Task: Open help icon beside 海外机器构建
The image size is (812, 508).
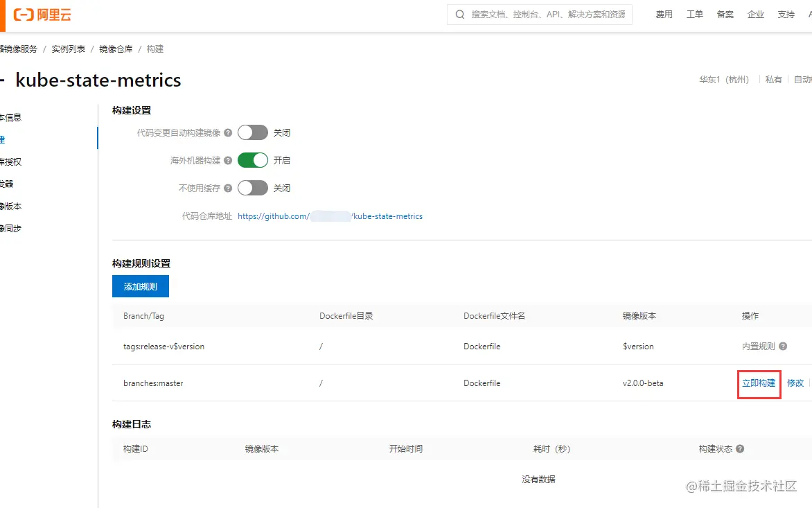Action: (x=228, y=161)
